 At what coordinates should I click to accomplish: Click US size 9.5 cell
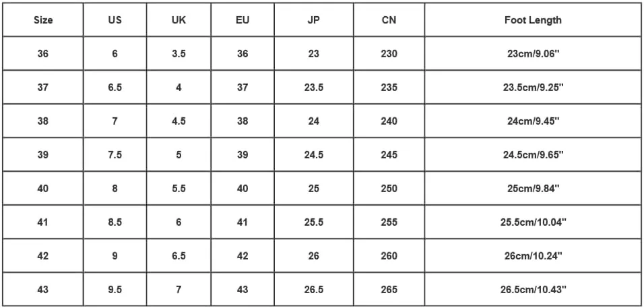tap(115, 290)
